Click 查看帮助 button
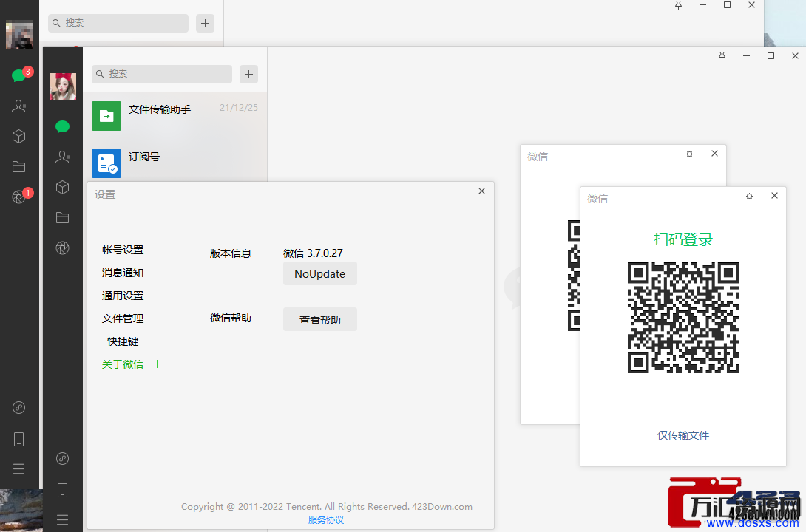The height and width of the screenshot is (532, 806). [x=319, y=319]
